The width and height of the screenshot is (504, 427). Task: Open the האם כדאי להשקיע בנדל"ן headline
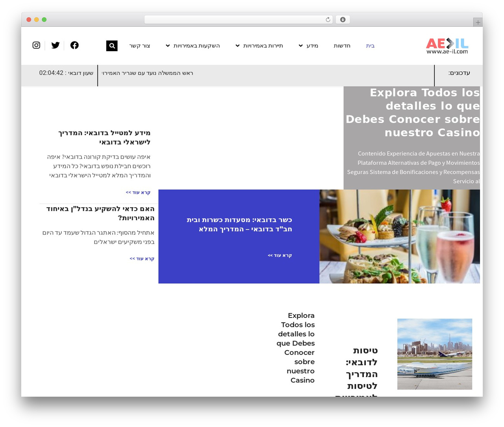tap(100, 213)
